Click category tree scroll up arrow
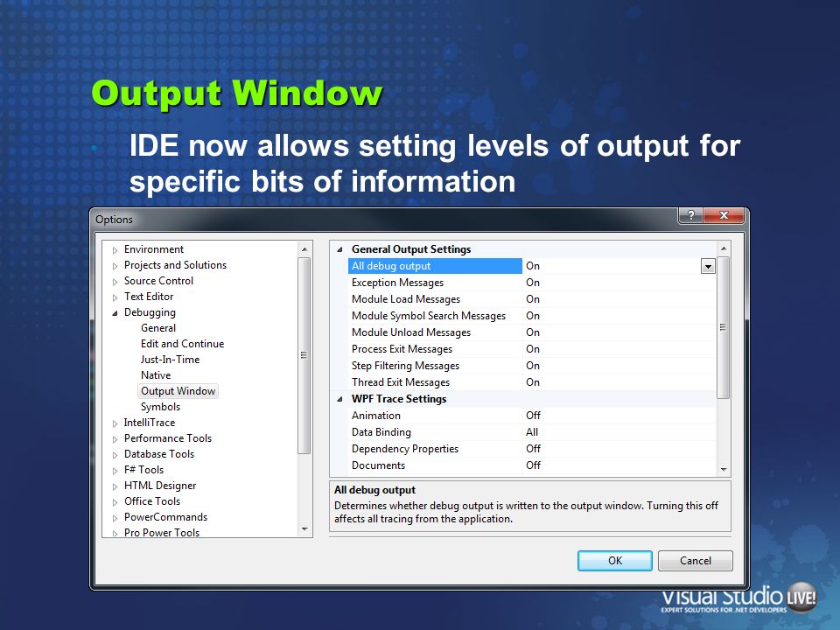 [x=304, y=249]
